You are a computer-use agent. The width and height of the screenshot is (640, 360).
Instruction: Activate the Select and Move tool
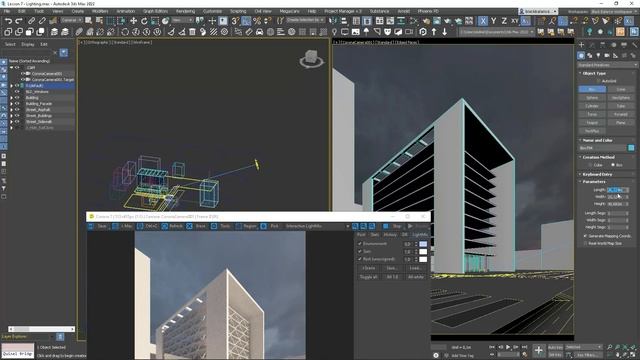(133, 20)
